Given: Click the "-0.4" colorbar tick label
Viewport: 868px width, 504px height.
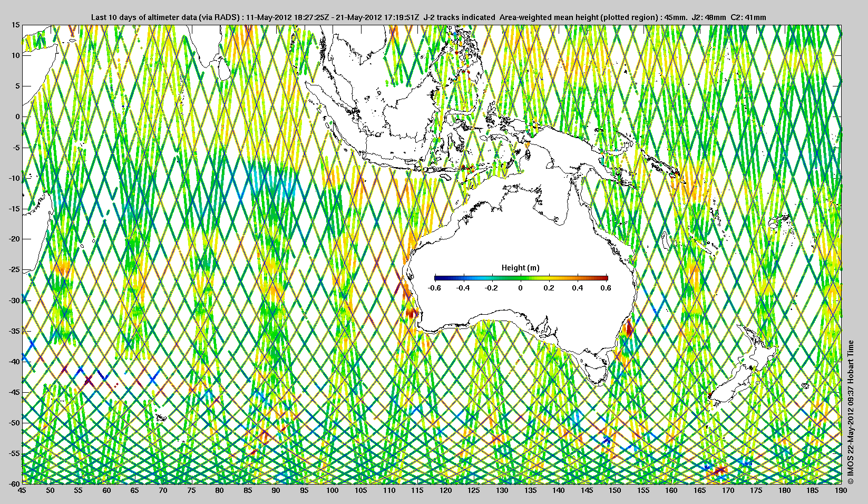Looking at the screenshot, I should click(463, 288).
